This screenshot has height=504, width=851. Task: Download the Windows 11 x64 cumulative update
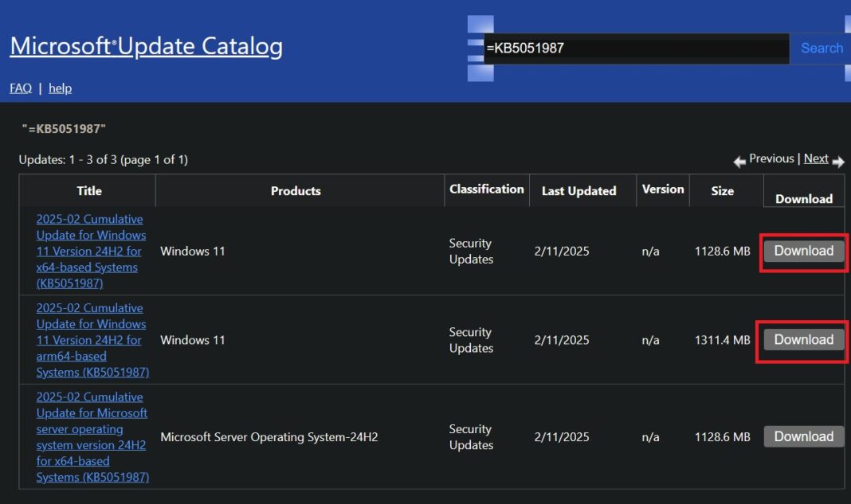coord(802,250)
